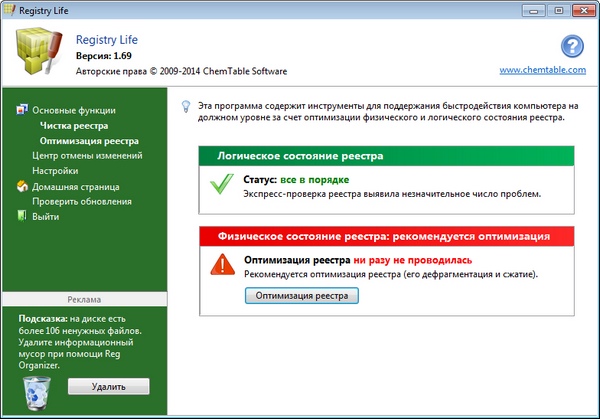
Task: Click the title bar Registry Life app icon
Action: click(9, 10)
